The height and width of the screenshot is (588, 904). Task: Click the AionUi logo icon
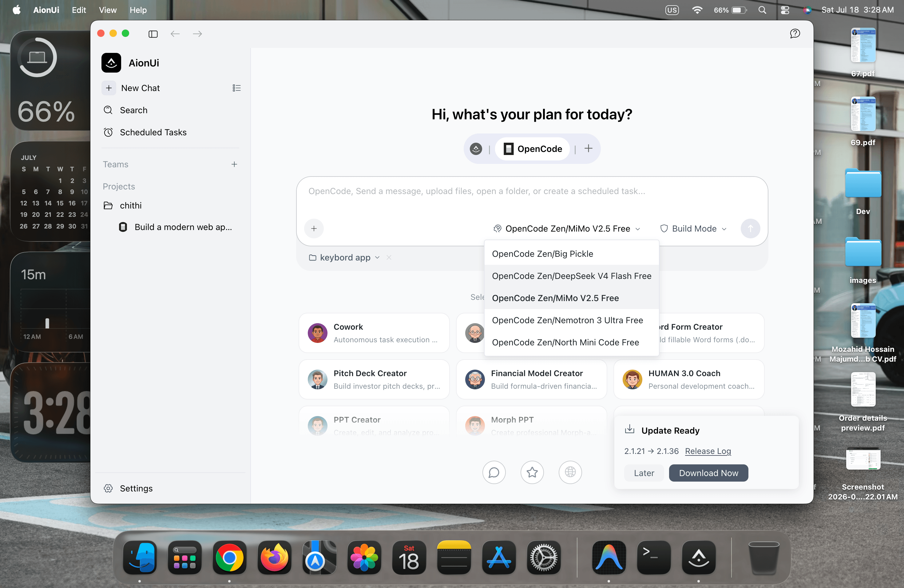[x=111, y=63]
